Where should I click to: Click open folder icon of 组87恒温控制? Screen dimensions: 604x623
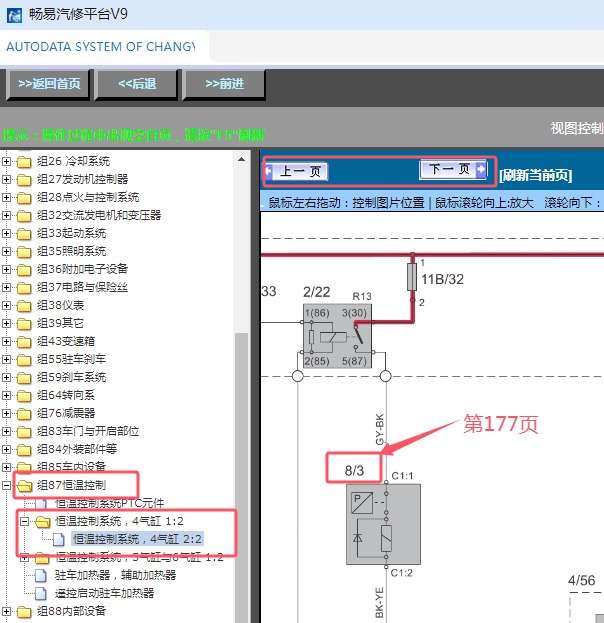pyautogui.click(x=24, y=486)
